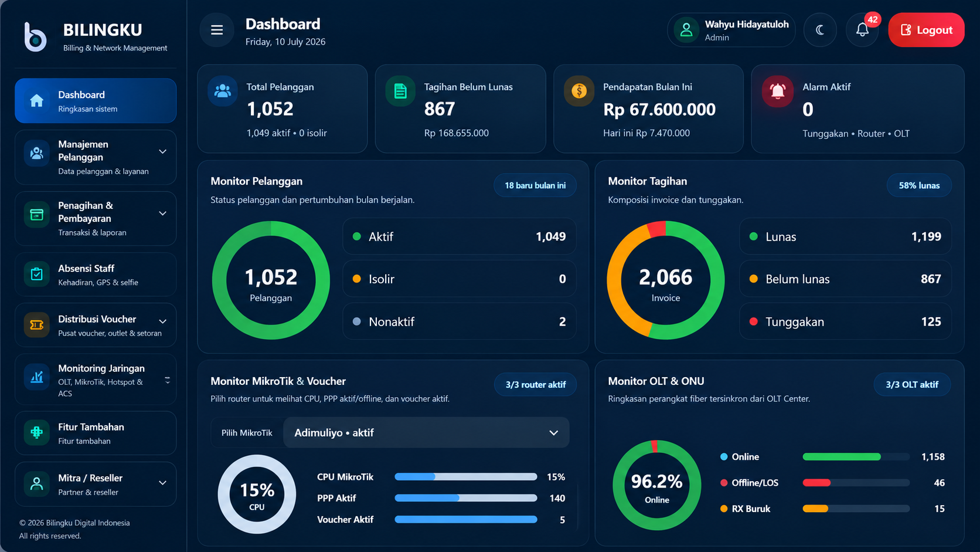Click "Rp 67.600.000" revenue value
This screenshot has width=980, height=552.
coord(659,110)
